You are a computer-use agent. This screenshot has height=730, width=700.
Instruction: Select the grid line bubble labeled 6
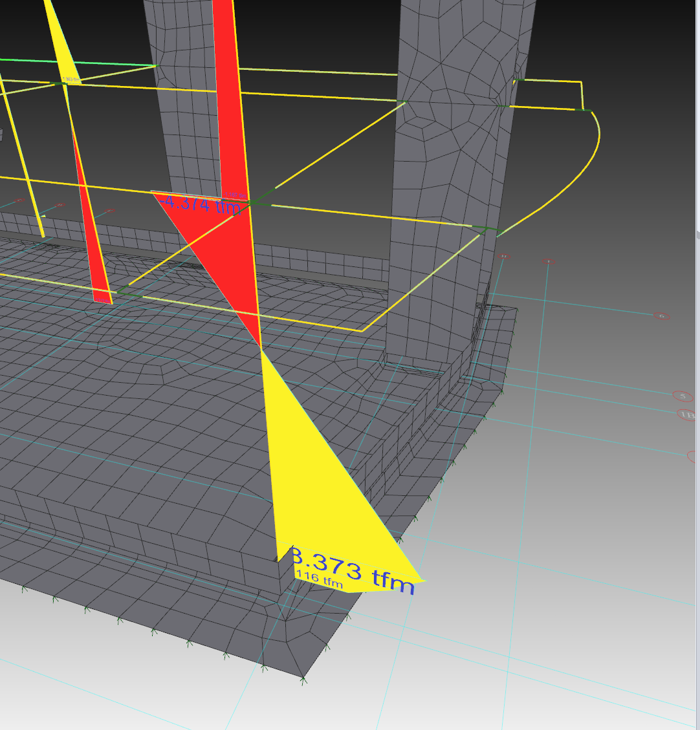(x=661, y=316)
